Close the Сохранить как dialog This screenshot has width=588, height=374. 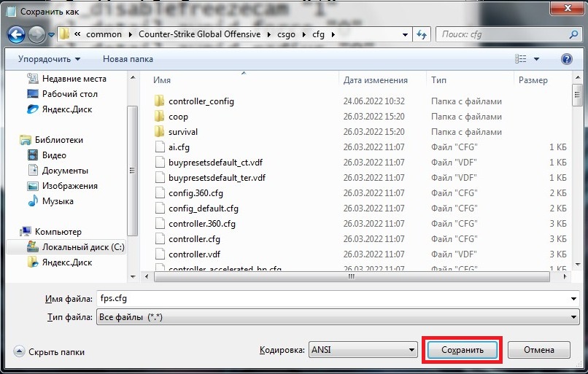point(568,7)
